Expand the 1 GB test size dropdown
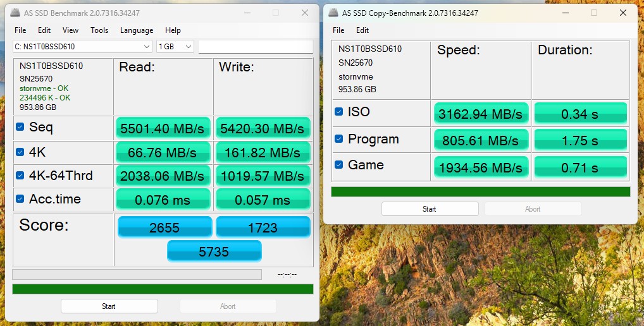 click(175, 47)
